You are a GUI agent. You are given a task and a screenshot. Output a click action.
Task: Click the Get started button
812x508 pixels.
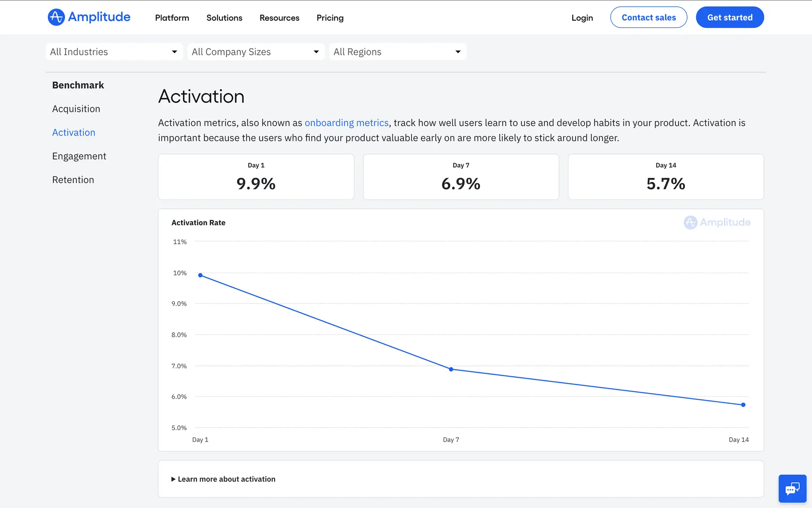[730, 17]
